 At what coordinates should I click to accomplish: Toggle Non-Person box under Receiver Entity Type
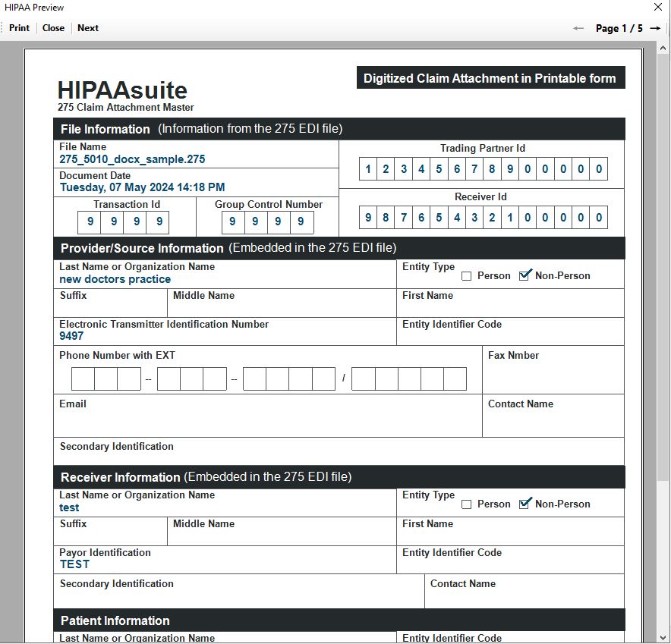[524, 504]
